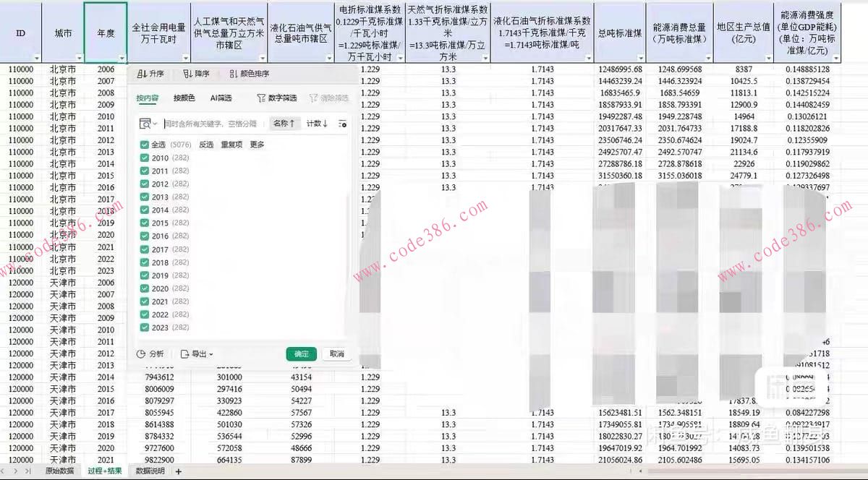Sort filter list by 名称
868x480 pixels.
tap(284, 124)
